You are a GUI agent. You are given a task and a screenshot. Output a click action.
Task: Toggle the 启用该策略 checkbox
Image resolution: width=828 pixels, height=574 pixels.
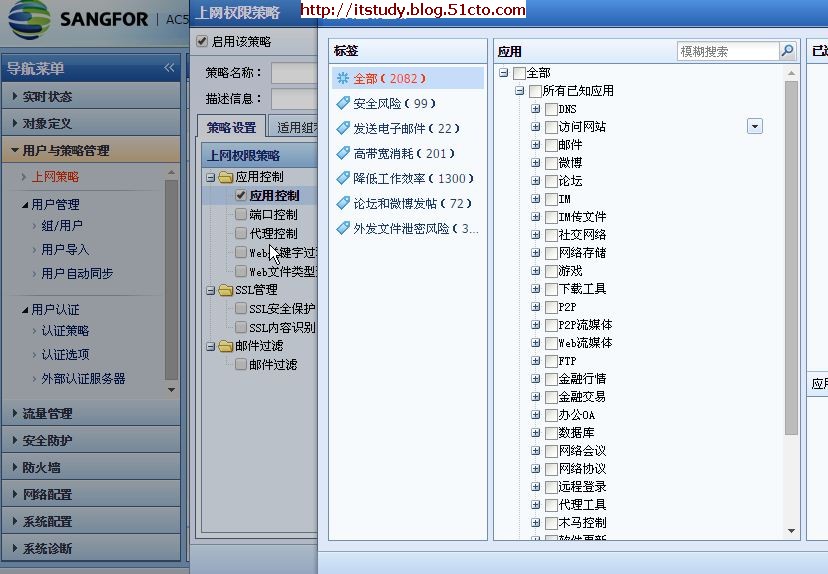pos(202,41)
